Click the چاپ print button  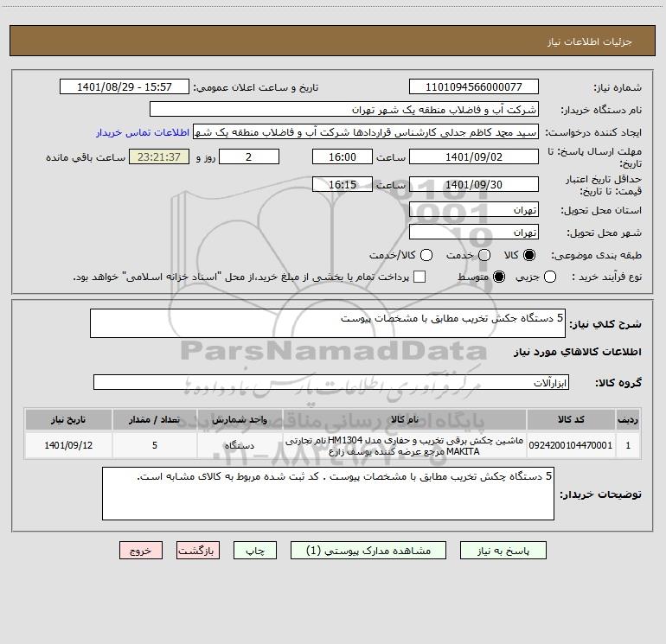(x=255, y=550)
